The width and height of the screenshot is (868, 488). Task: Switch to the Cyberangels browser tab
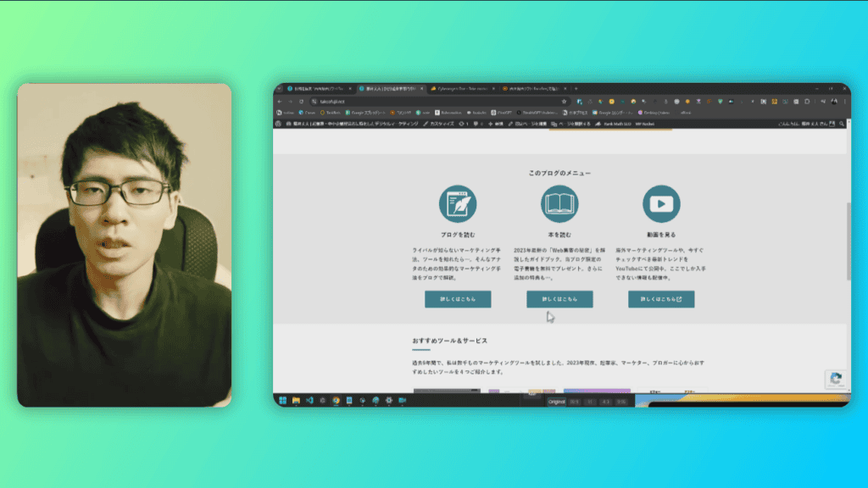click(462, 88)
